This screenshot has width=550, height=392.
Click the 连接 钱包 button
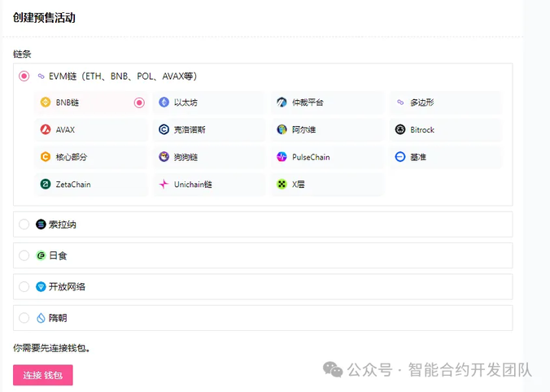[43, 375]
